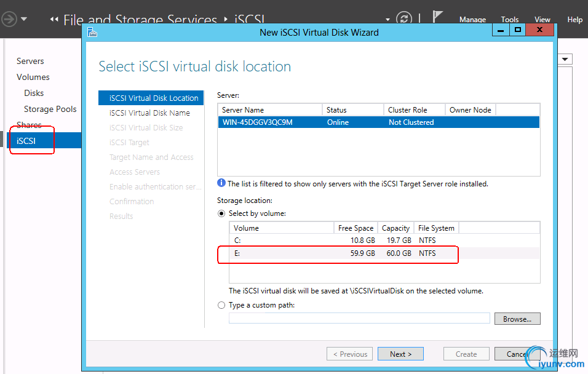Image resolution: width=588 pixels, height=374 pixels.
Task: Open the Tools menu
Action: 510,20
